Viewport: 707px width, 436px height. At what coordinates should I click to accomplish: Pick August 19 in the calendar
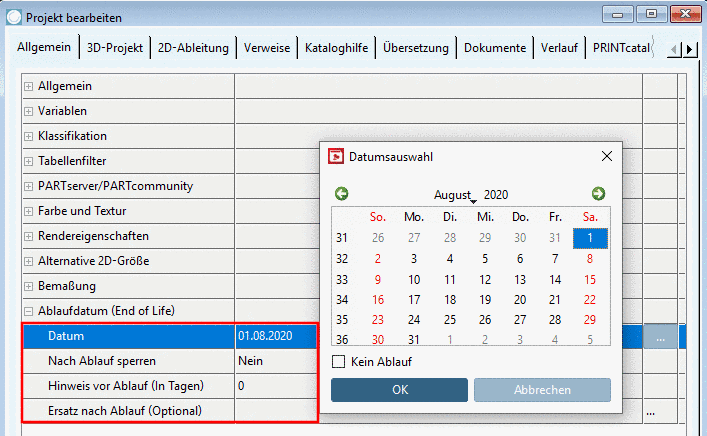(485, 300)
